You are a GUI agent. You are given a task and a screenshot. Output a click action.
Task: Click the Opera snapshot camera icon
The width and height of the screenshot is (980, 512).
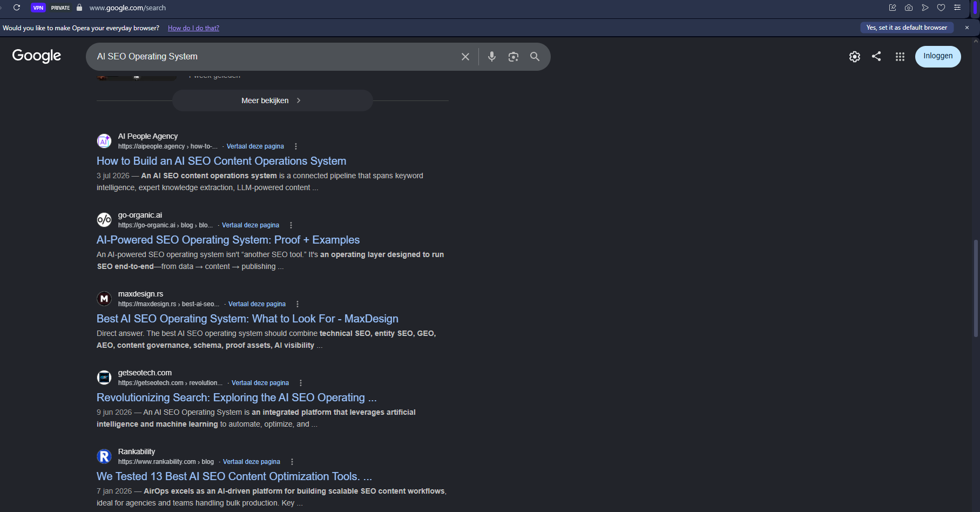coord(909,8)
